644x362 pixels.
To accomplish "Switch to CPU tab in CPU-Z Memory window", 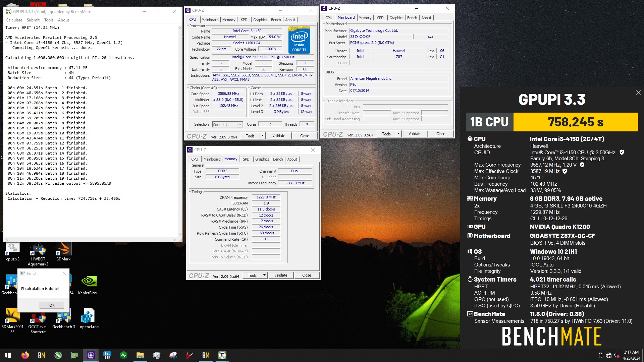I will pyautogui.click(x=195, y=159).
